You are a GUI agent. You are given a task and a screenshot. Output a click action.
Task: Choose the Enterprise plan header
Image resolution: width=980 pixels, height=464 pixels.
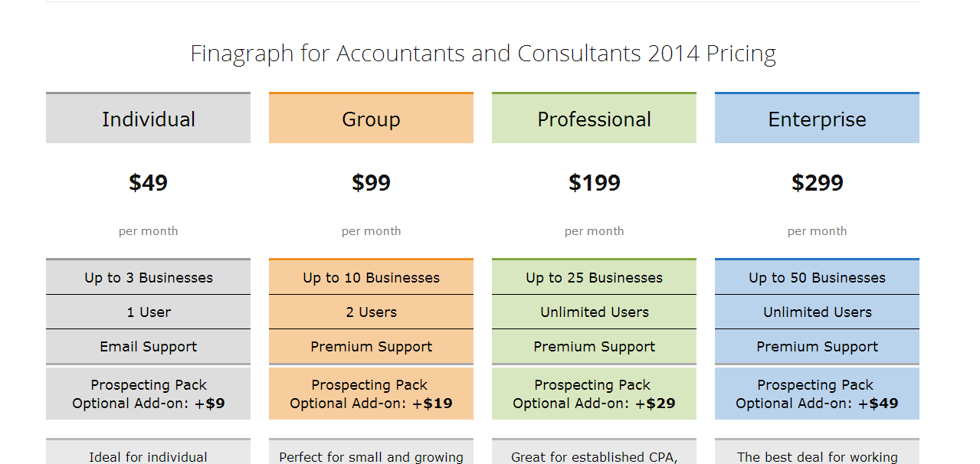[817, 118]
